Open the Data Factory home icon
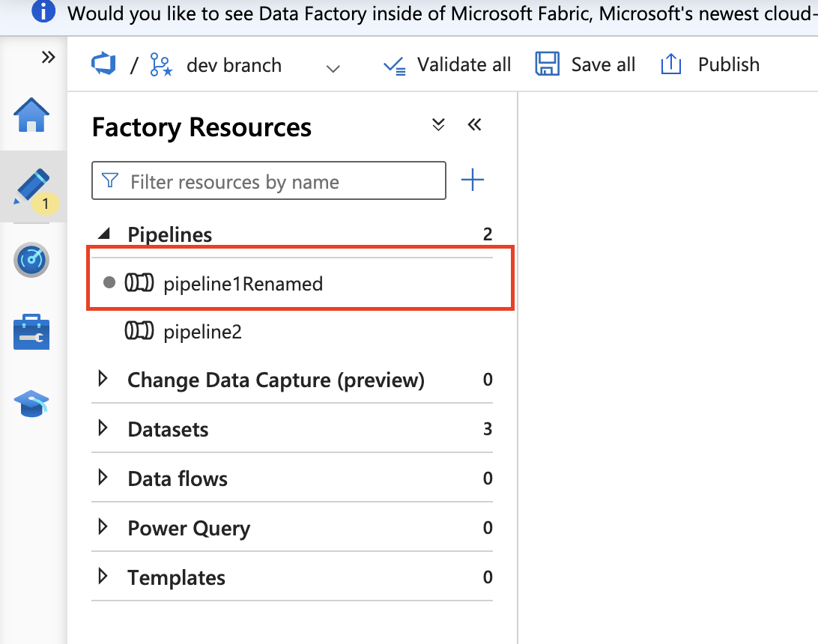Viewport: 818px width, 644px height. [31, 116]
